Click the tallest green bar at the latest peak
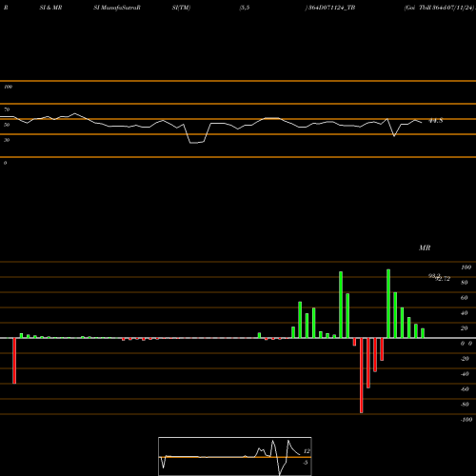Image resolution: width=476 pixels, height=476 pixels. (x=388, y=304)
